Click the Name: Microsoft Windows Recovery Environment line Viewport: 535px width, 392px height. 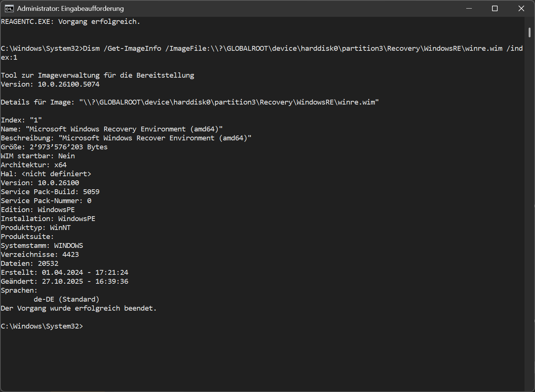[112, 129]
